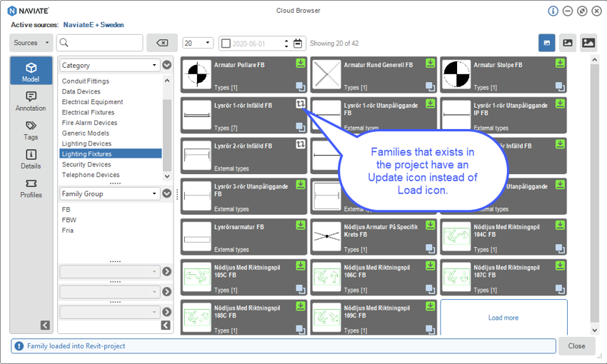Click the search input field

pyautogui.click(x=100, y=43)
